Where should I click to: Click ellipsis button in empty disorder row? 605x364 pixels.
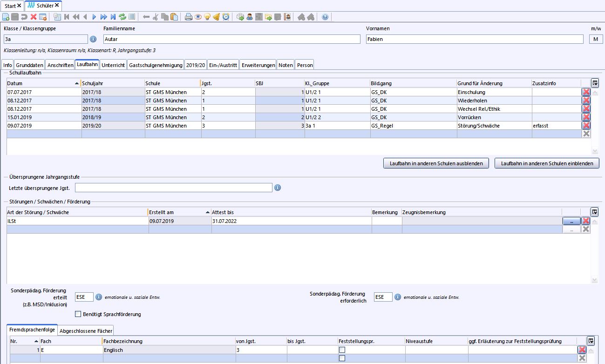(x=571, y=229)
